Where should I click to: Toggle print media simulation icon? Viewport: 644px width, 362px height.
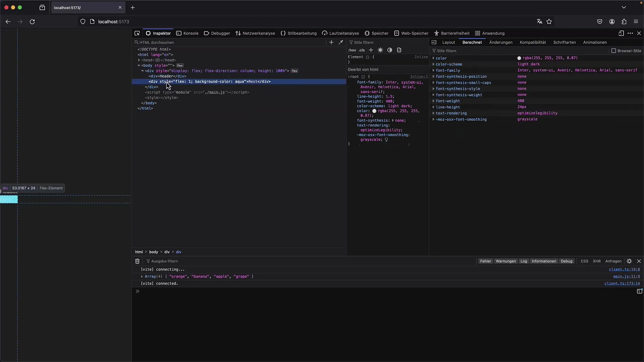pyautogui.click(x=399, y=50)
